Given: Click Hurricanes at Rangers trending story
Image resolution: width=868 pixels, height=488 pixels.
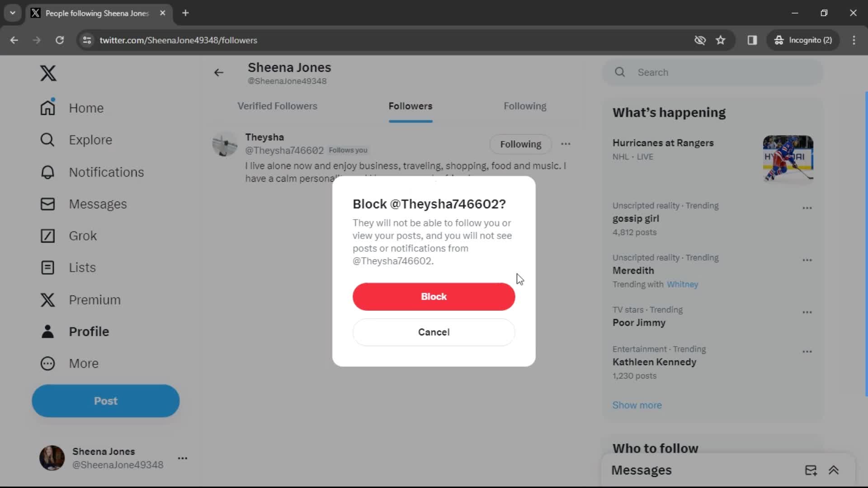Looking at the screenshot, I should point(664,143).
